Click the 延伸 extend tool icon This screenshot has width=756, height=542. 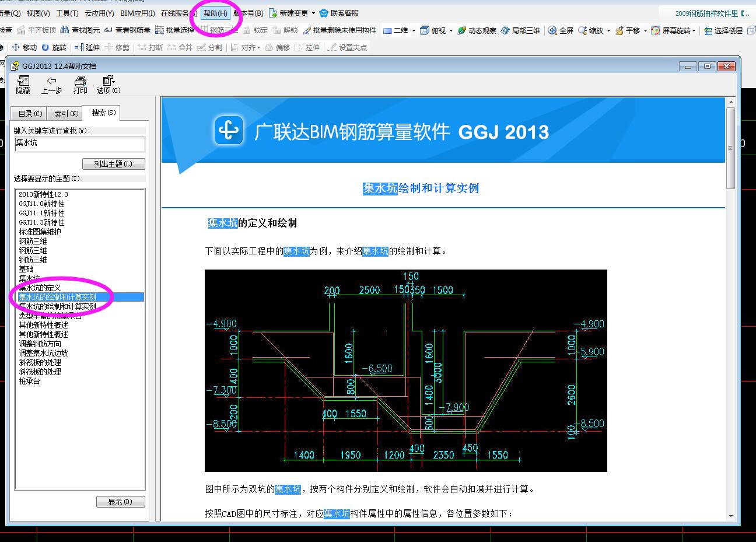pos(79,47)
